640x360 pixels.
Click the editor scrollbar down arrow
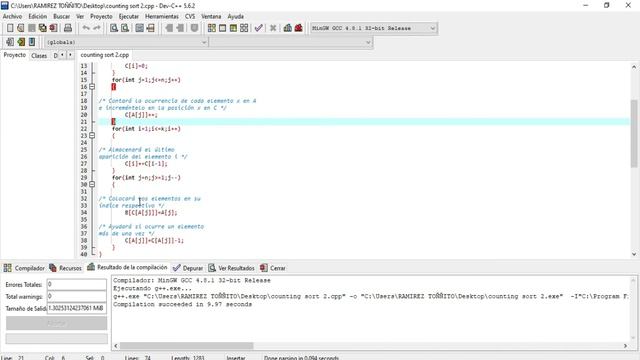click(634, 254)
